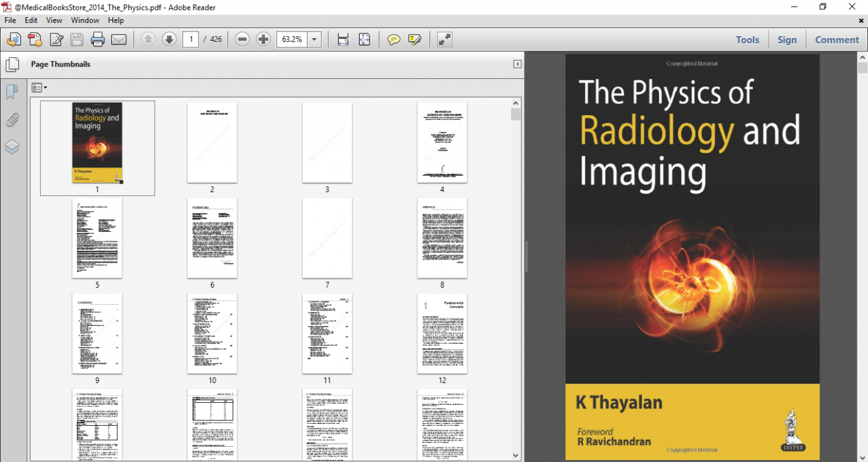Add a sticky note with the comment icon
Viewport: 868px width, 462px height.
393,39
